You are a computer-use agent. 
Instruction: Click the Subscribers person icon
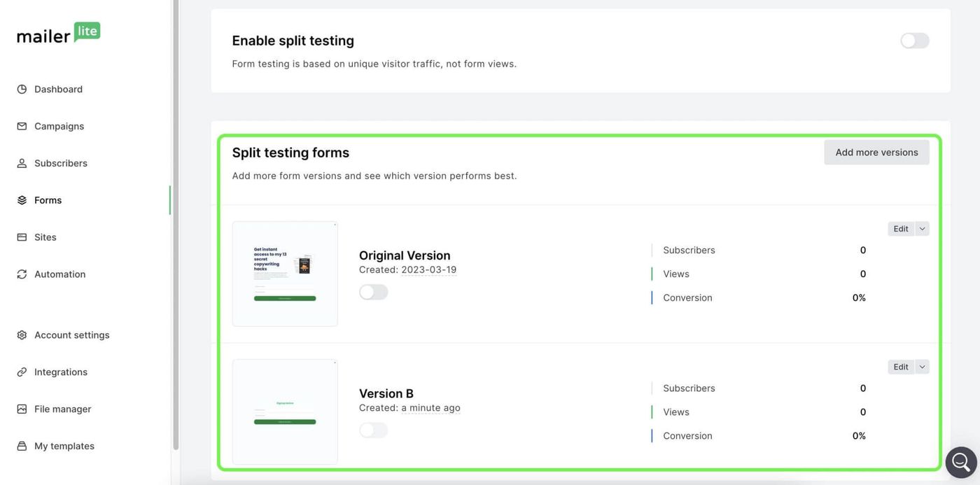[22, 163]
